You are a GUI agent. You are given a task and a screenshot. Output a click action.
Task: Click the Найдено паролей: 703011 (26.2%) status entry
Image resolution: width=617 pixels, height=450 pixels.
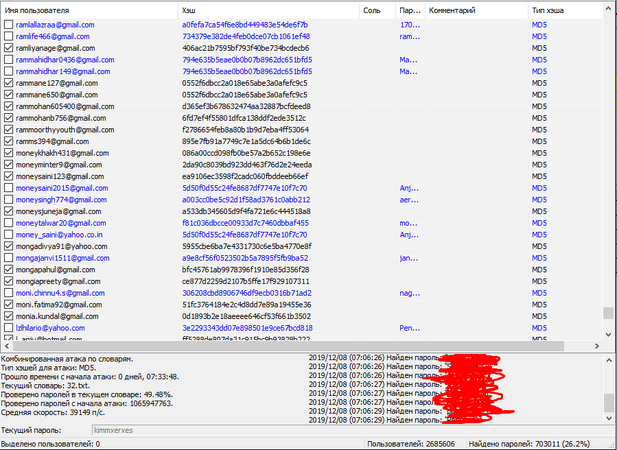[x=529, y=444]
